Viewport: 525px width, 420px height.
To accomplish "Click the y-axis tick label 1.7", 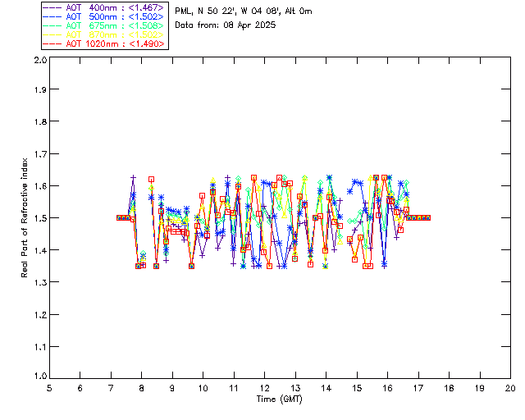I will click(40, 154).
